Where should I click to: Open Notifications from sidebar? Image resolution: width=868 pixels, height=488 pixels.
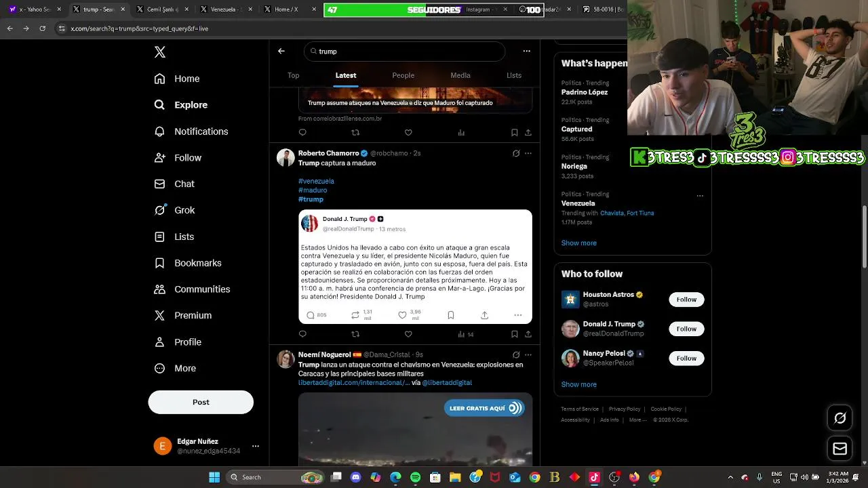(191, 131)
